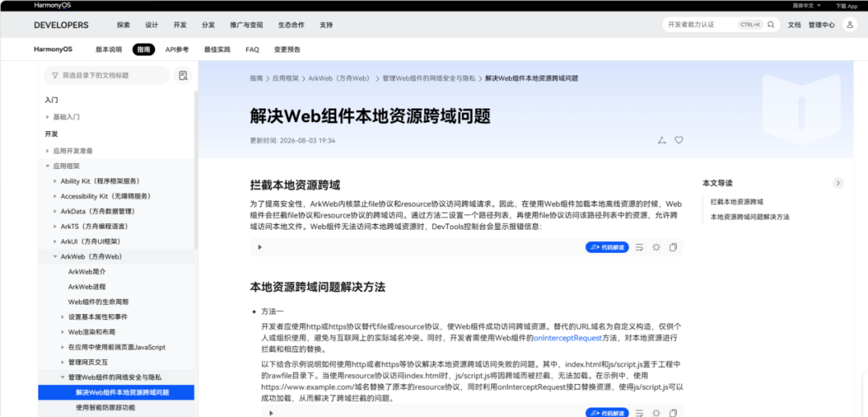Image resolution: width=868 pixels, height=417 pixels.
Task: Open the 分发 top menu
Action: (x=208, y=25)
